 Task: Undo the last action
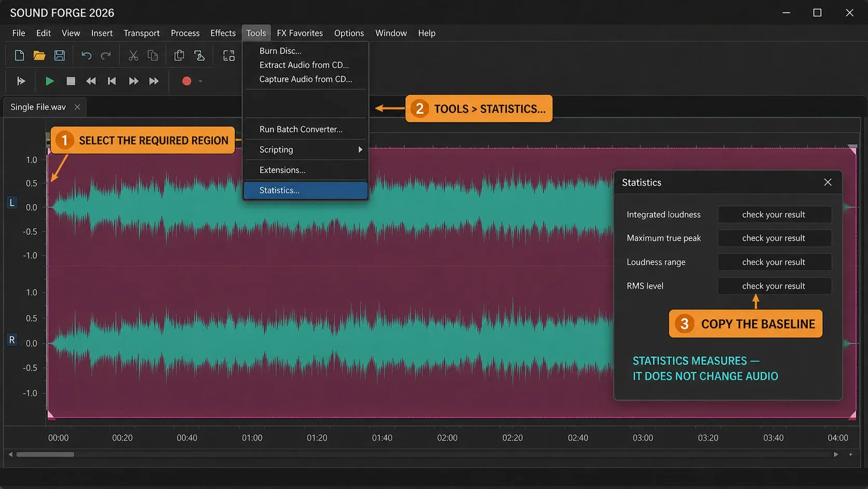point(86,55)
